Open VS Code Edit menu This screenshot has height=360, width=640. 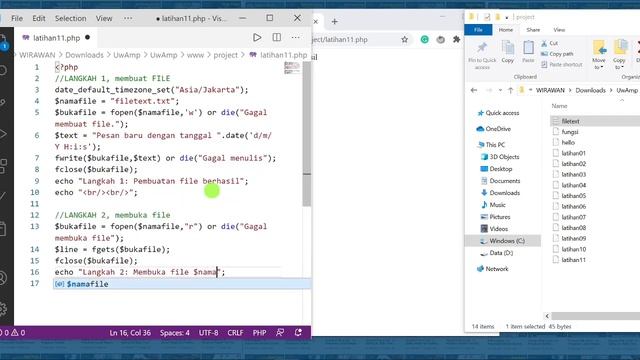click(x=39, y=18)
